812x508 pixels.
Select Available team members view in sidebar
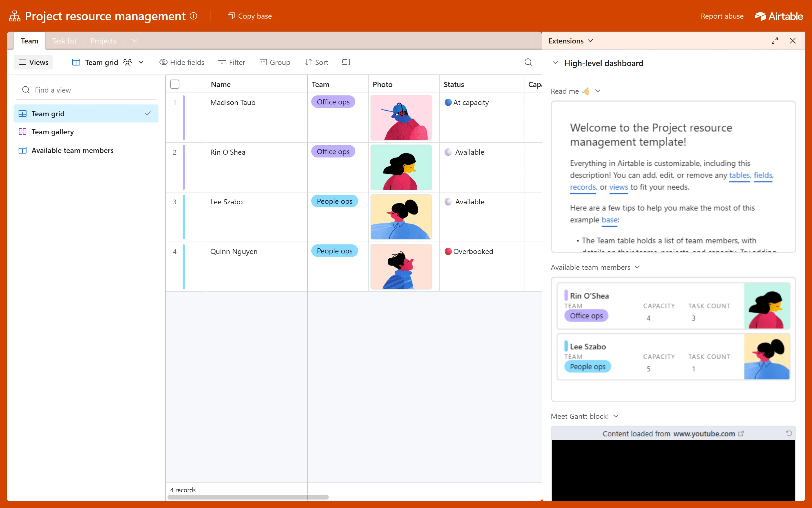(x=86, y=150)
